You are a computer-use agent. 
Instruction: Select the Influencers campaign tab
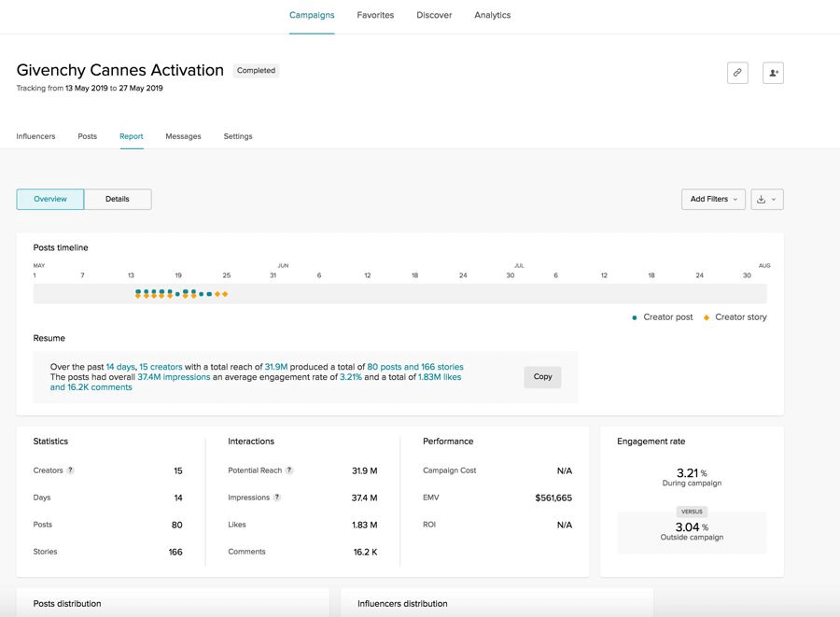point(35,136)
